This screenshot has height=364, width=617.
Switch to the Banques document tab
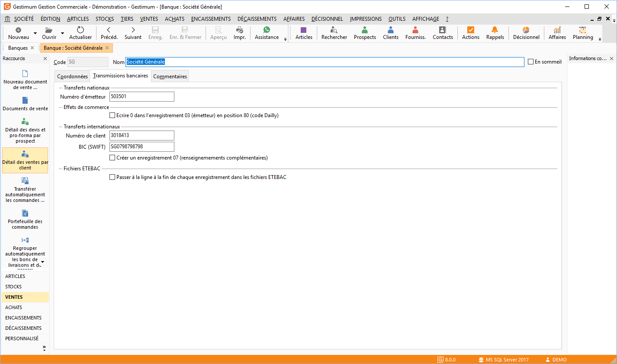18,48
